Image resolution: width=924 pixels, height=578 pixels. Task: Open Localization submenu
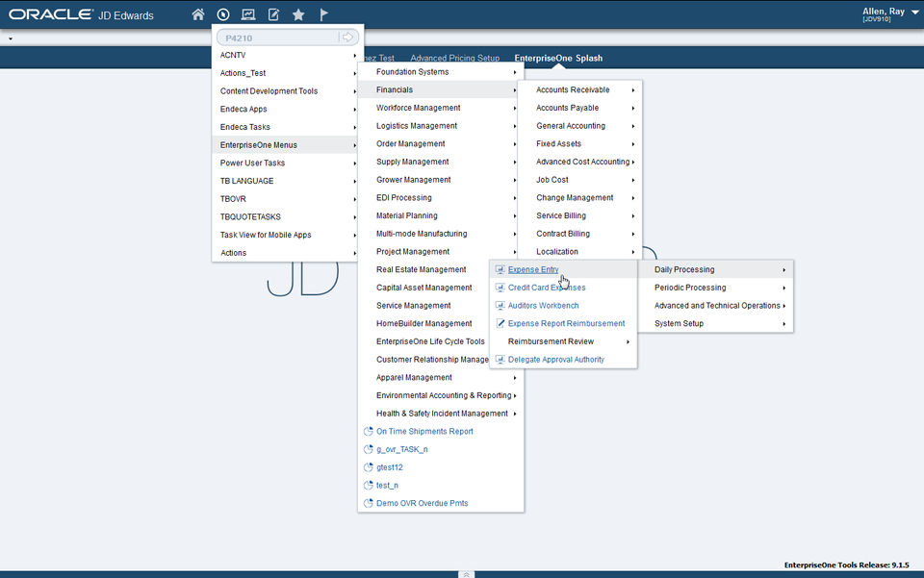click(579, 252)
